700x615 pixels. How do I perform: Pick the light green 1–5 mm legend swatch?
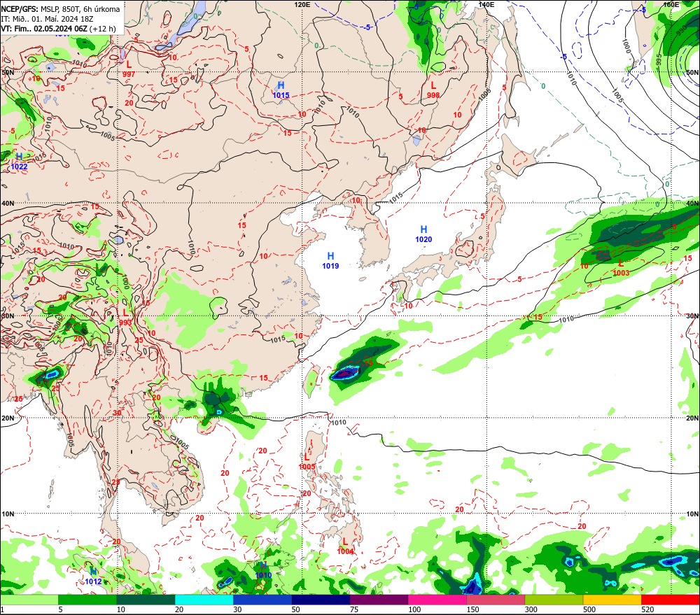click(29, 600)
